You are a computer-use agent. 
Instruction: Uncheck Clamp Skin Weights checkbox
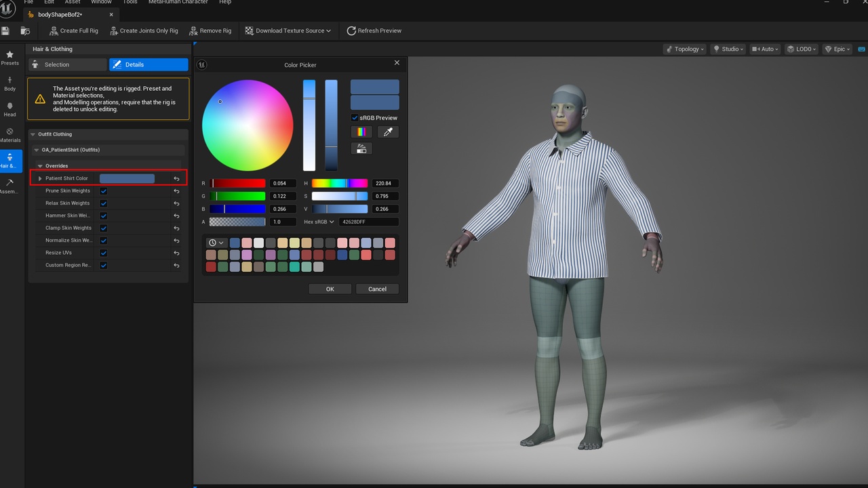tap(104, 228)
